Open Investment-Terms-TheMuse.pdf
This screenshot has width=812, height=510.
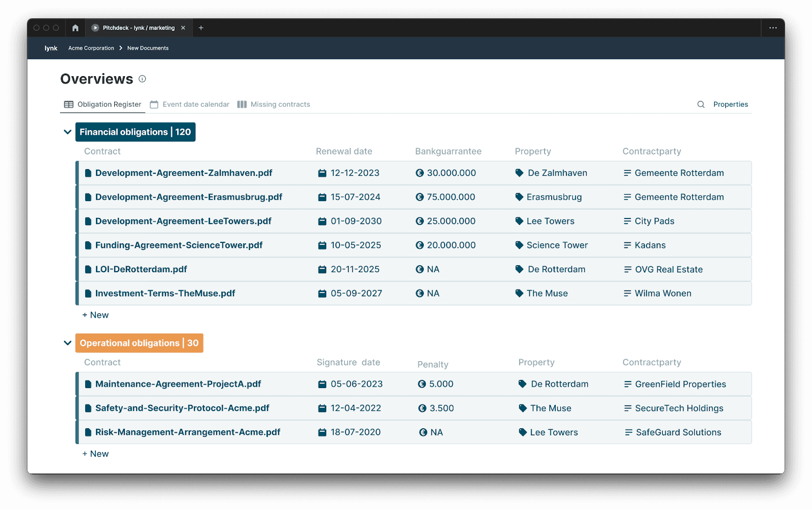(165, 294)
